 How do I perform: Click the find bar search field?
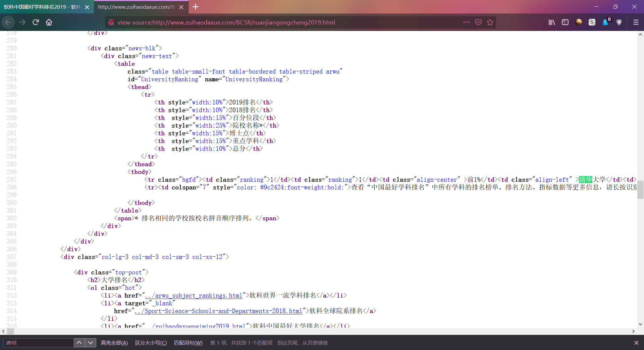coord(38,343)
